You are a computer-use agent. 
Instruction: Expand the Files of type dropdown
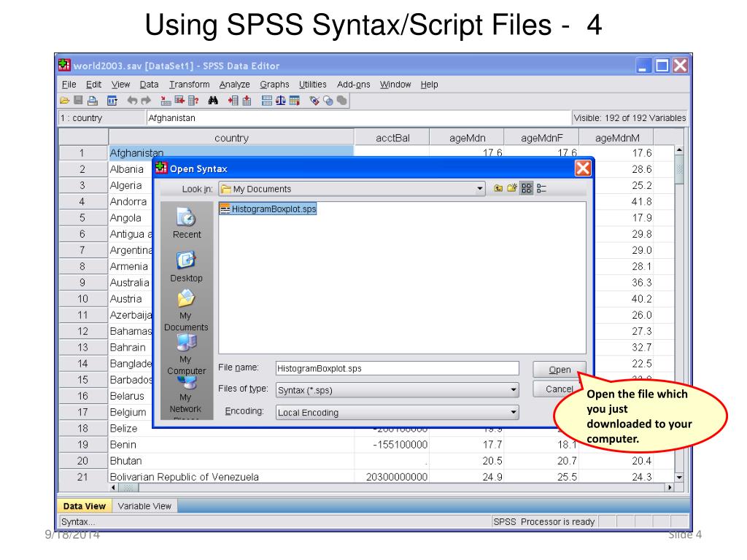click(514, 390)
